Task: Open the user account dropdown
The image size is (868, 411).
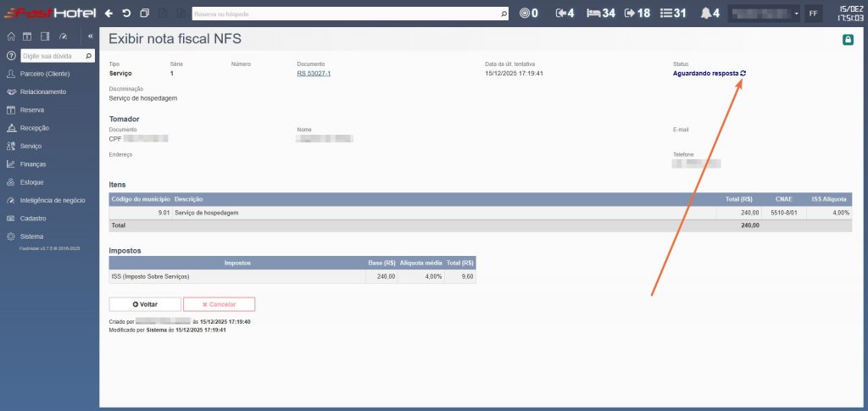Action: click(x=765, y=14)
